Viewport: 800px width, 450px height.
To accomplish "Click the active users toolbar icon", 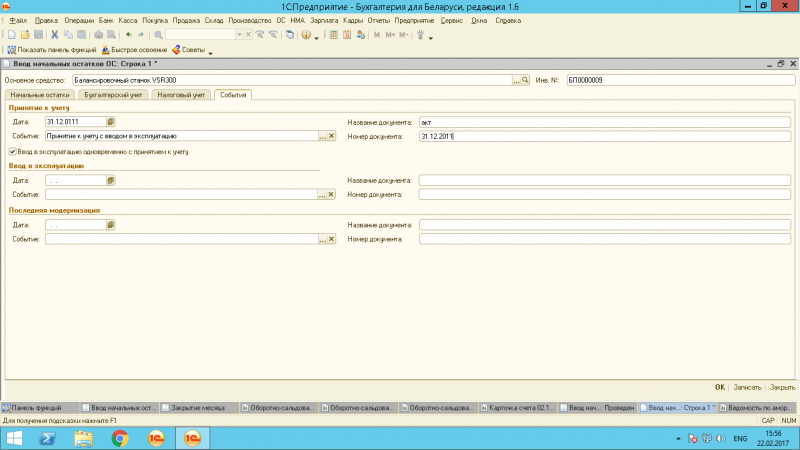I will 361,35.
